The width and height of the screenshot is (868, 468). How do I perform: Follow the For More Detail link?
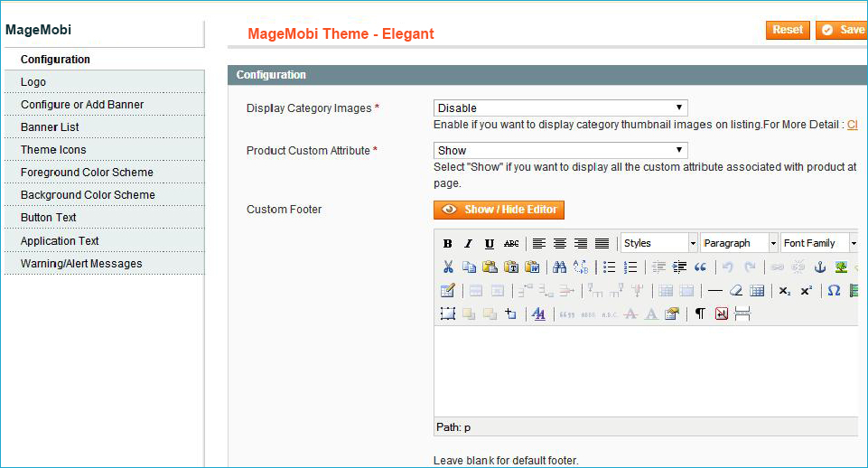pos(853,125)
